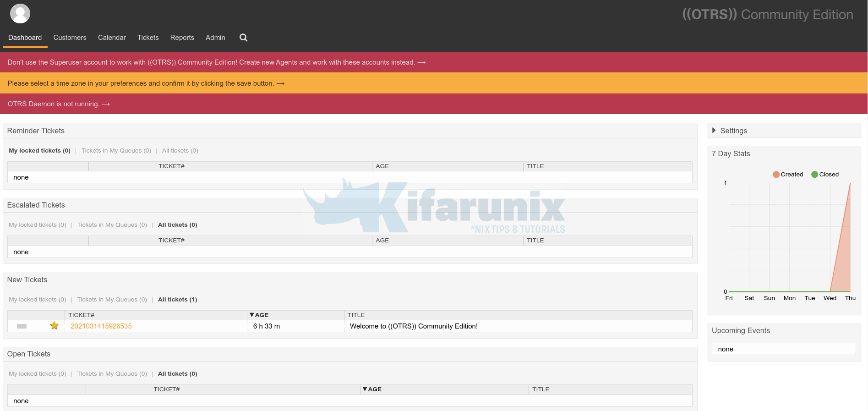
Task: Open the Reports menu
Action: 182,38
